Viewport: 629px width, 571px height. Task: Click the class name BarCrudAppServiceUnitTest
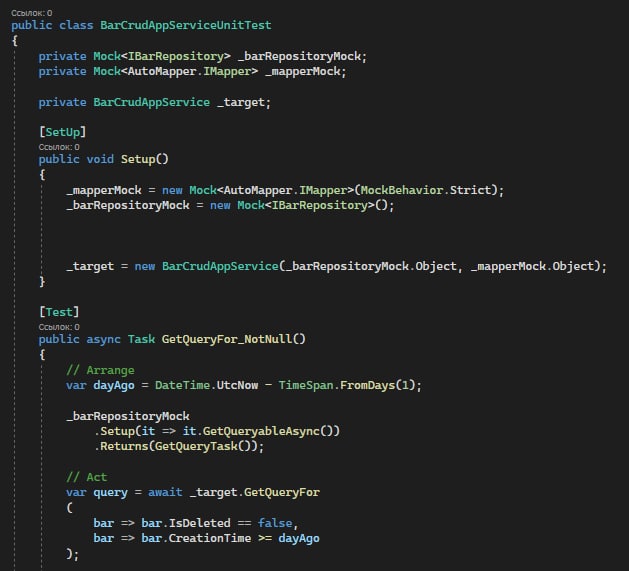pos(186,25)
